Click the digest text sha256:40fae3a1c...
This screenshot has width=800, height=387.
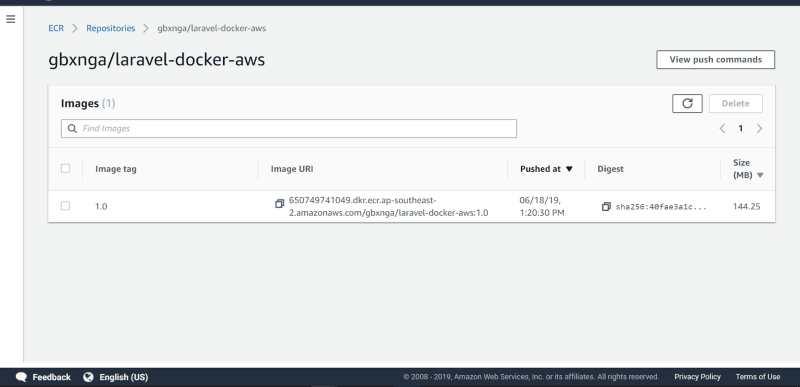point(661,207)
